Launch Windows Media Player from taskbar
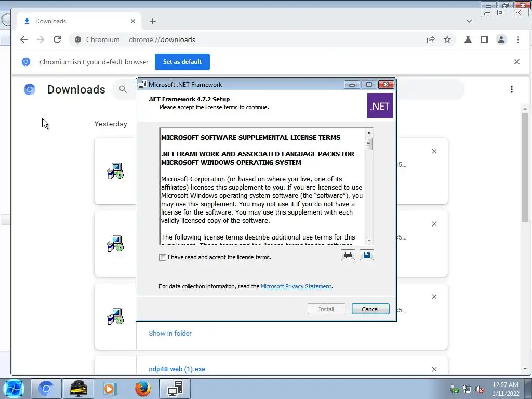The image size is (532, 399). click(110, 389)
